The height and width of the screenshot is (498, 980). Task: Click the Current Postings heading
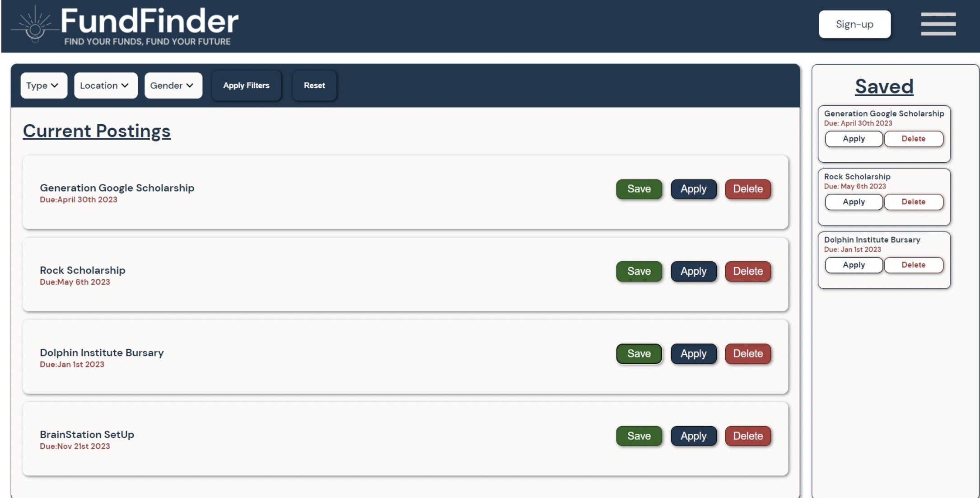[x=97, y=131]
